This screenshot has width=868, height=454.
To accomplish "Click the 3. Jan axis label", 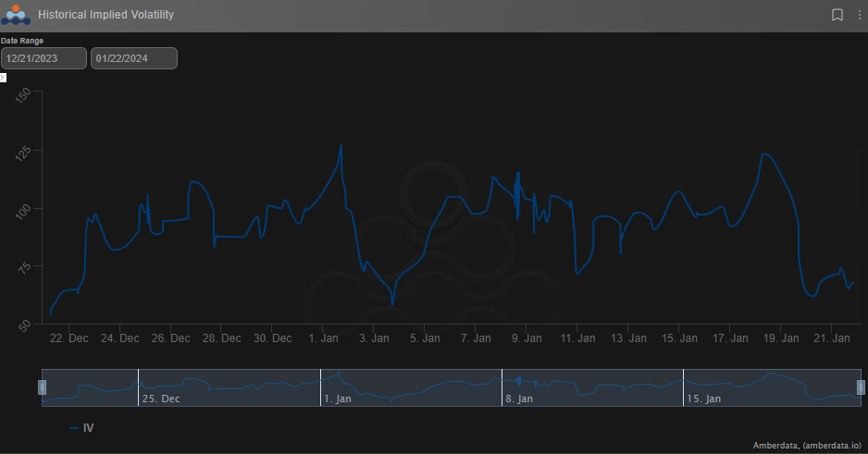I will point(374,338).
